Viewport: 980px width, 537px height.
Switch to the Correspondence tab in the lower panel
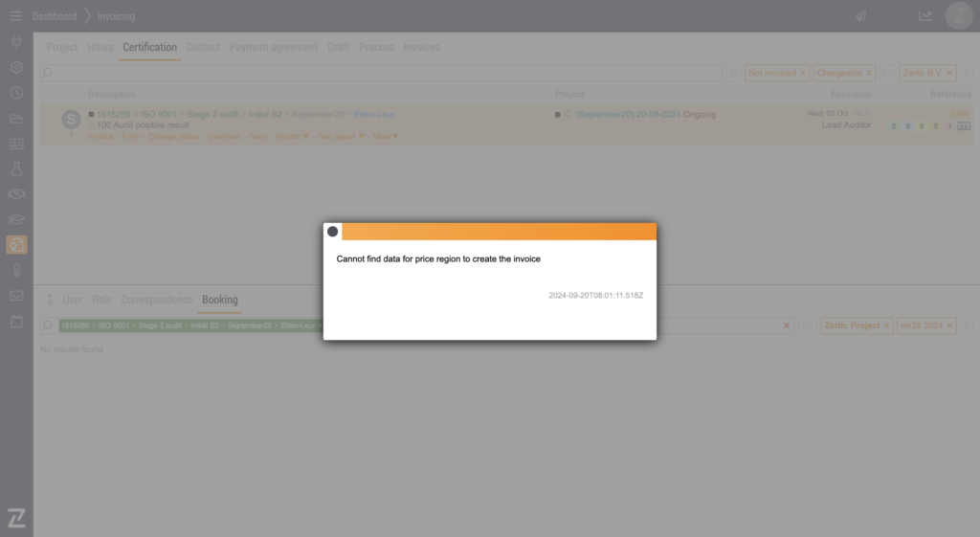[x=156, y=300]
